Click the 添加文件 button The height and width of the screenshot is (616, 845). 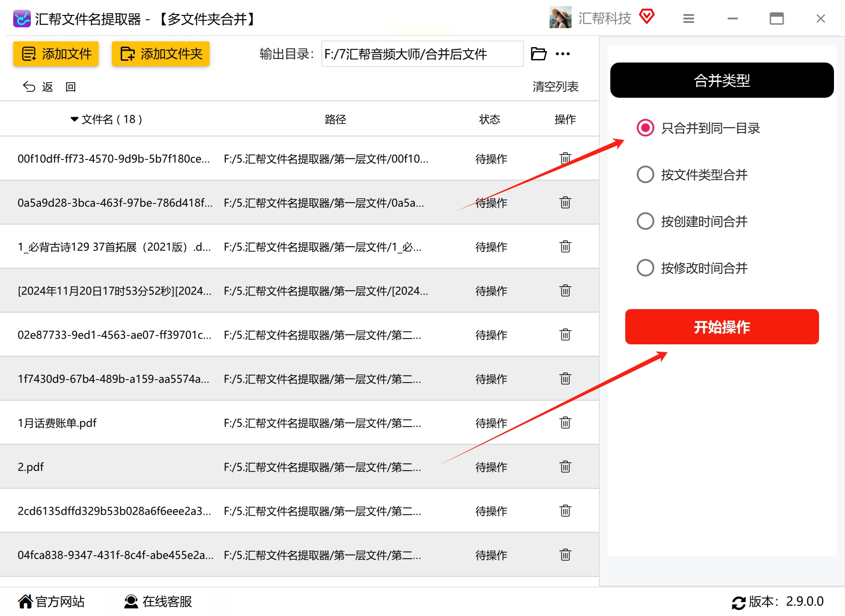pyautogui.click(x=56, y=54)
